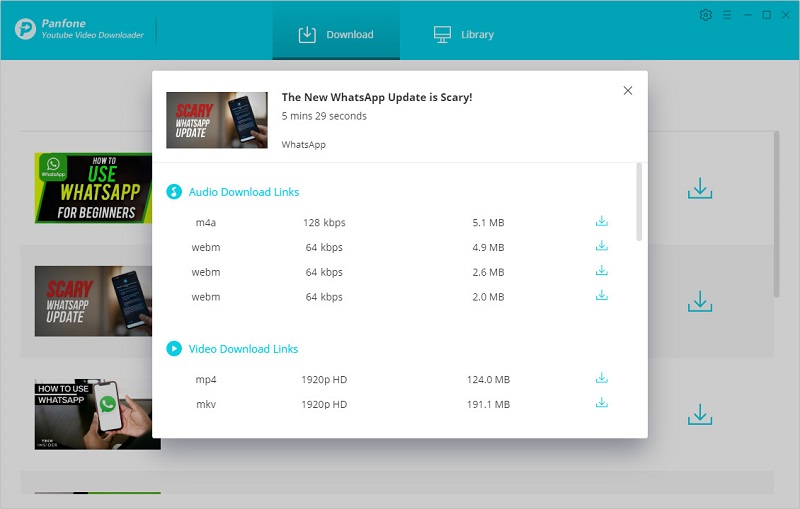Select the Audio Download Links heading

click(244, 192)
